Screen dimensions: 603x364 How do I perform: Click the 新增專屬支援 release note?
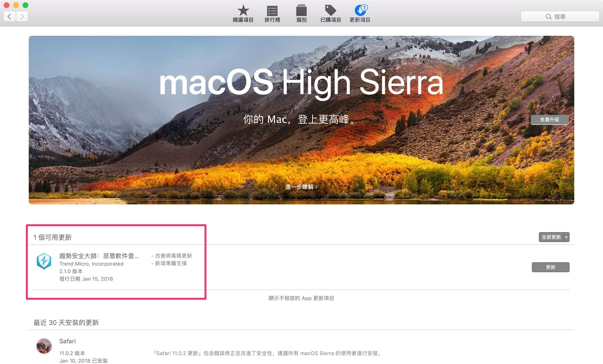tap(169, 263)
